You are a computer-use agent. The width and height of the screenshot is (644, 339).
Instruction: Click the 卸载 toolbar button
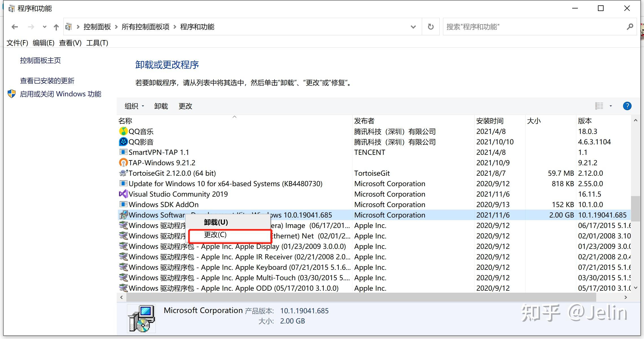(161, 106)
